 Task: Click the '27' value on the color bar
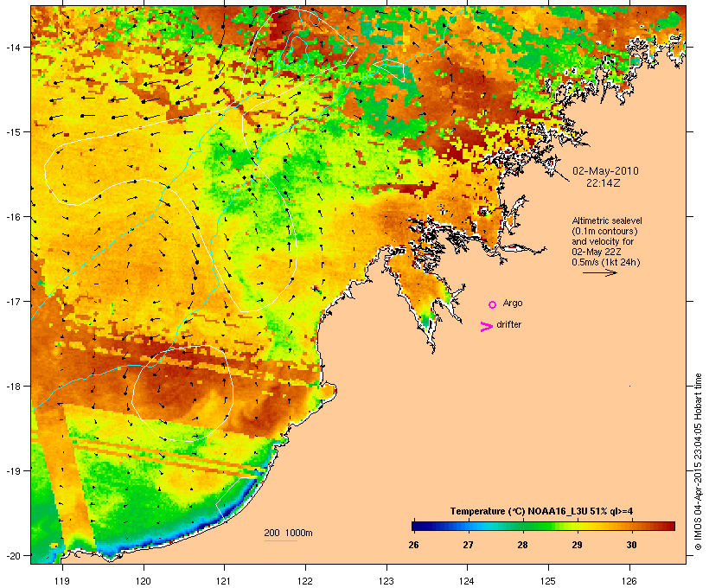click(468, 545)
